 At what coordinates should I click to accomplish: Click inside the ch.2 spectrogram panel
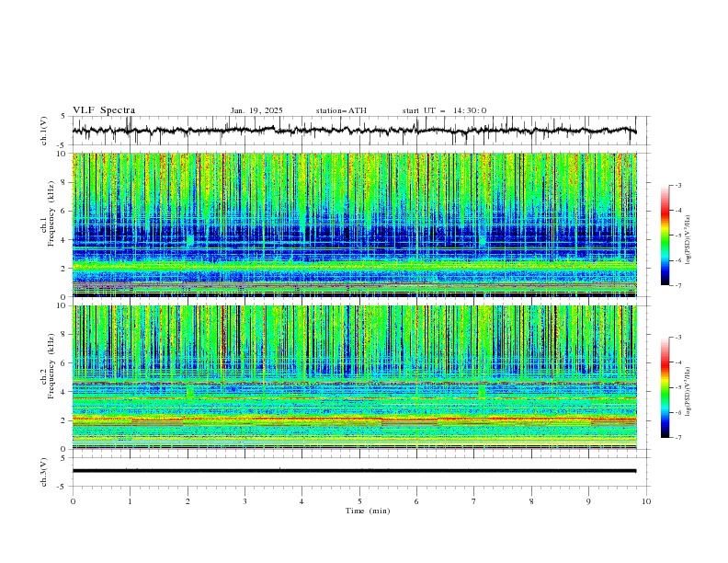[355, 377]
